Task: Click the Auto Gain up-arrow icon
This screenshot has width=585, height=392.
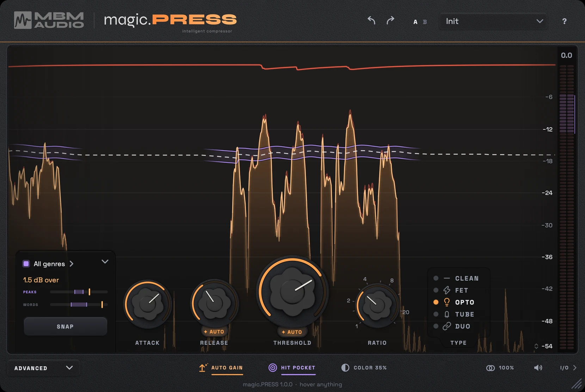Action: 203,368
